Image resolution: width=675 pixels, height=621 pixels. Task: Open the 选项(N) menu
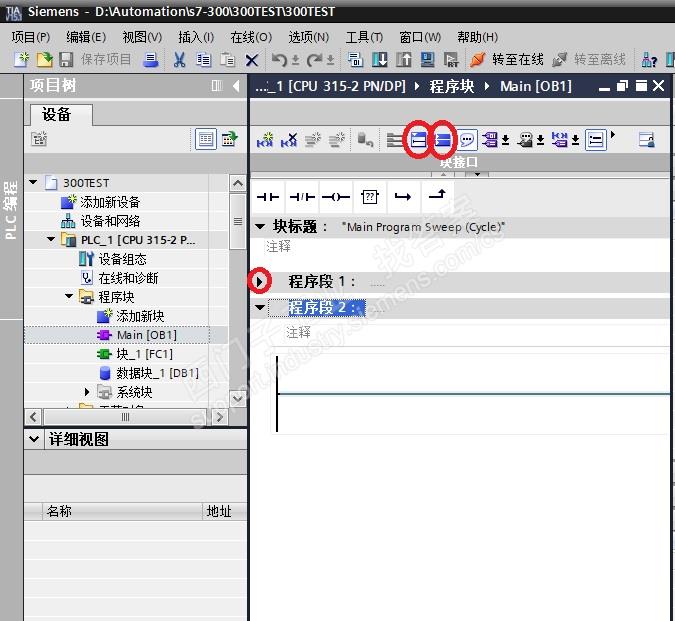coord(308,37)
